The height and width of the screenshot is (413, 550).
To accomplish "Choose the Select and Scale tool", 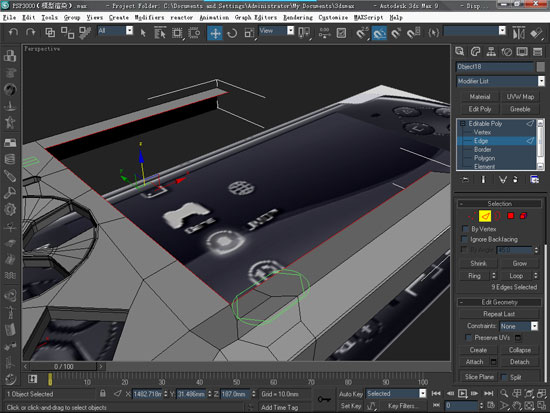I will (x=249, y=33).
